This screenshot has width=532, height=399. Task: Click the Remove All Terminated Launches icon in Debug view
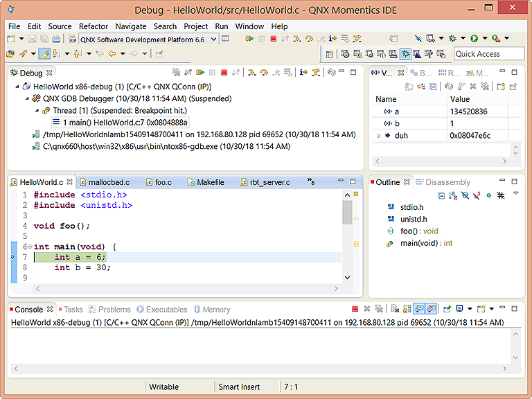[177, 73]
